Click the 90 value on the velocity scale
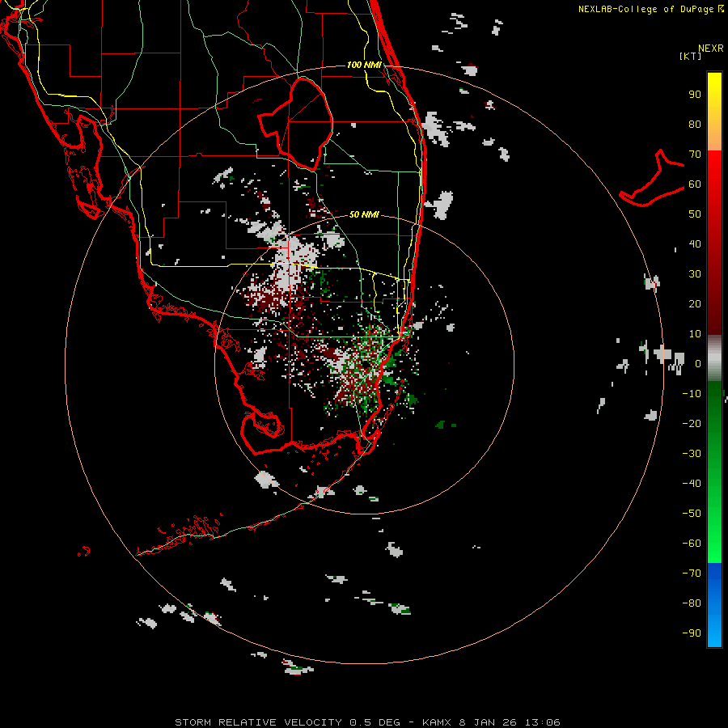 click(x=695, y=95)
